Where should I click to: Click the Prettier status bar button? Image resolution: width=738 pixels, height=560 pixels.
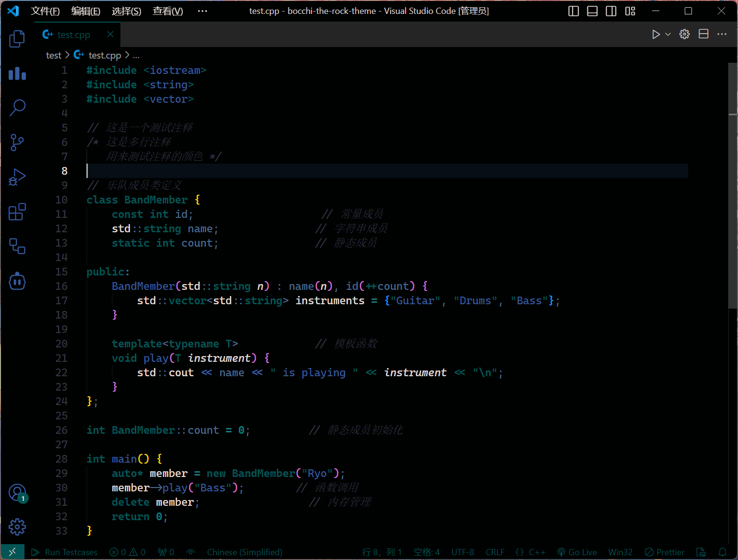pos(665,552)
